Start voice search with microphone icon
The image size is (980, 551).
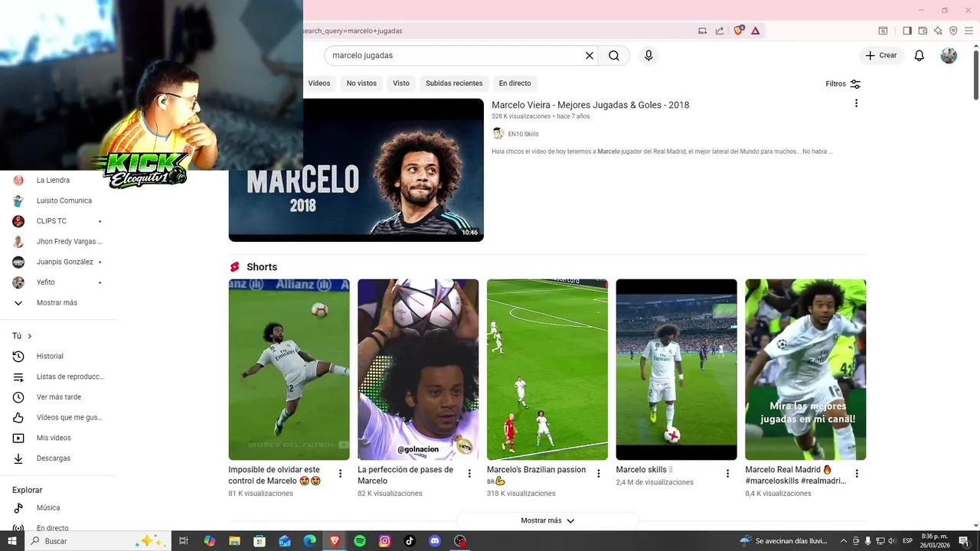click(x=648, y=56)
